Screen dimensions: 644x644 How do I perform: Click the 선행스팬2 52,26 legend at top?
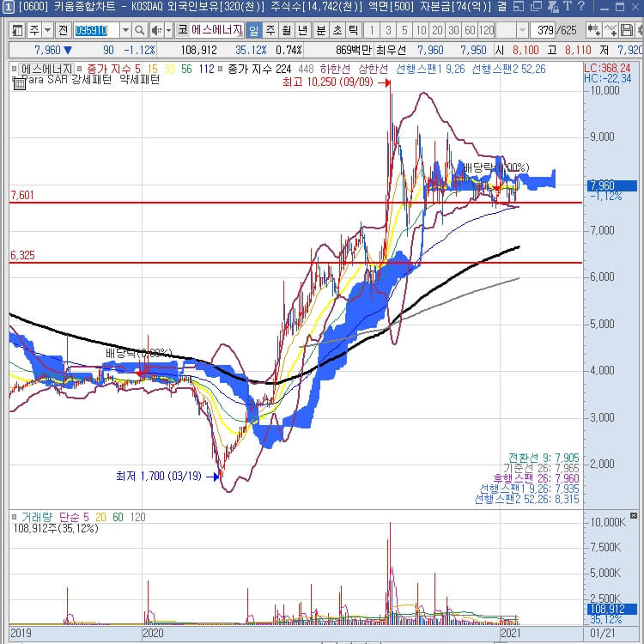508,69
